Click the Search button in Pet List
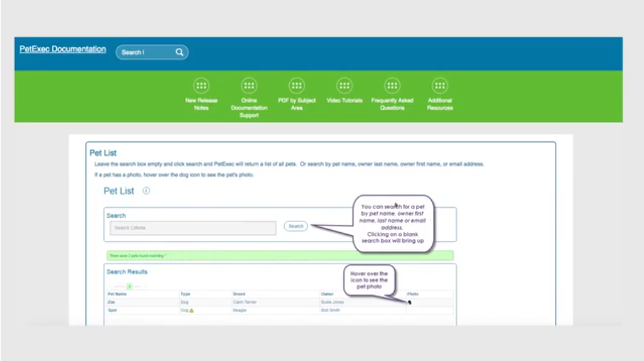Image resolution: width=644 pixels, height=361 pixels. coord(295,227)
